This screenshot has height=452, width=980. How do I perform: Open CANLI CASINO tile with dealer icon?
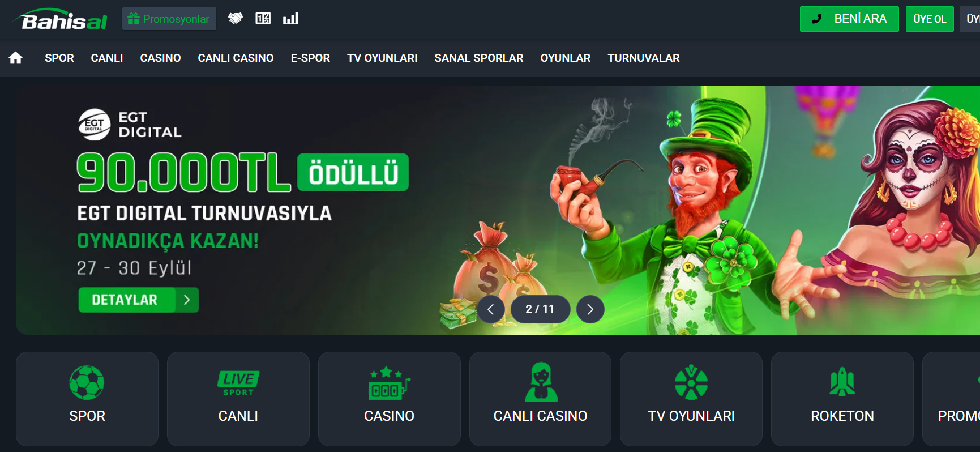540,399
